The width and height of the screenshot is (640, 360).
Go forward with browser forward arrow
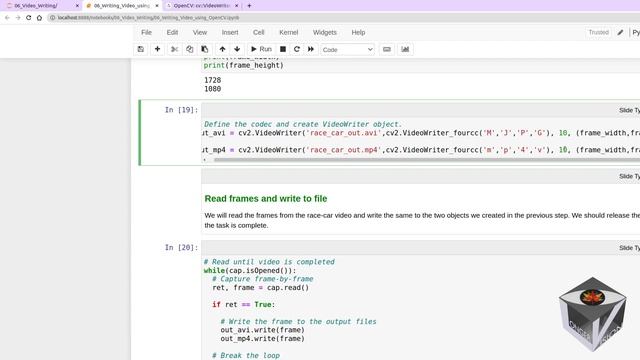[18, 18]
